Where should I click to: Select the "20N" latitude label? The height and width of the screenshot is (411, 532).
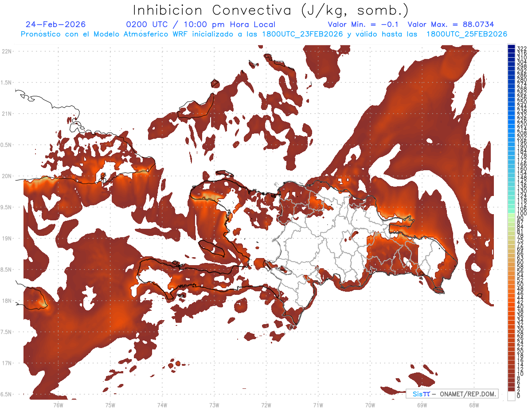[x=7, y=176]
